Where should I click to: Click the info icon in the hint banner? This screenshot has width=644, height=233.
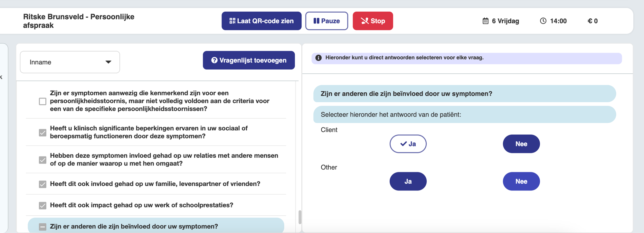click(318, 58)
